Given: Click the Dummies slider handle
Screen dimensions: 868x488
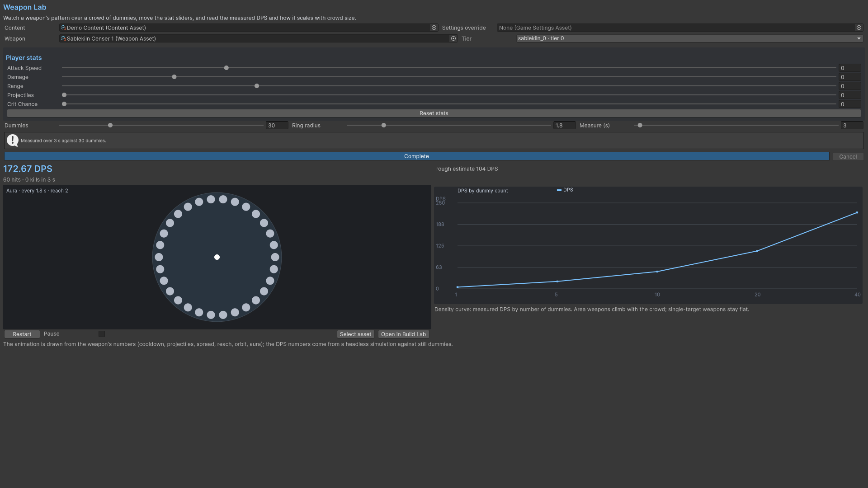Looking at the screenshot, I should point(110,125).
